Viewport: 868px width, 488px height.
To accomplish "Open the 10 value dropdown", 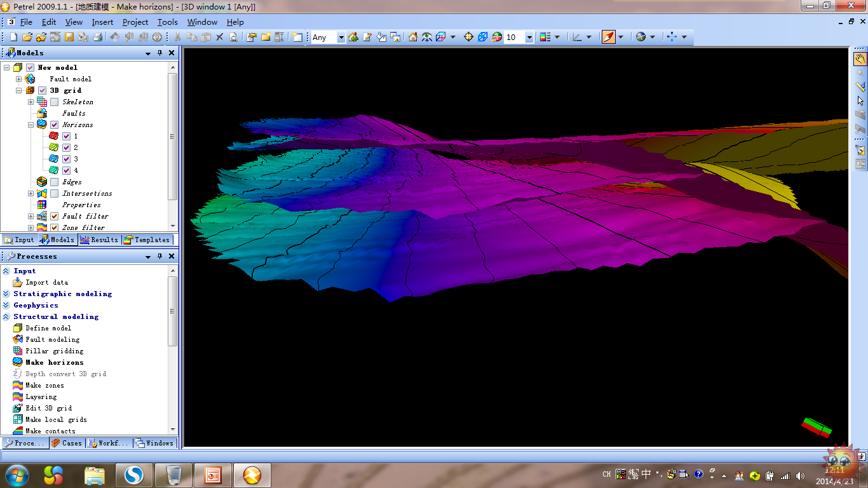I will click(x=529, y=37).
